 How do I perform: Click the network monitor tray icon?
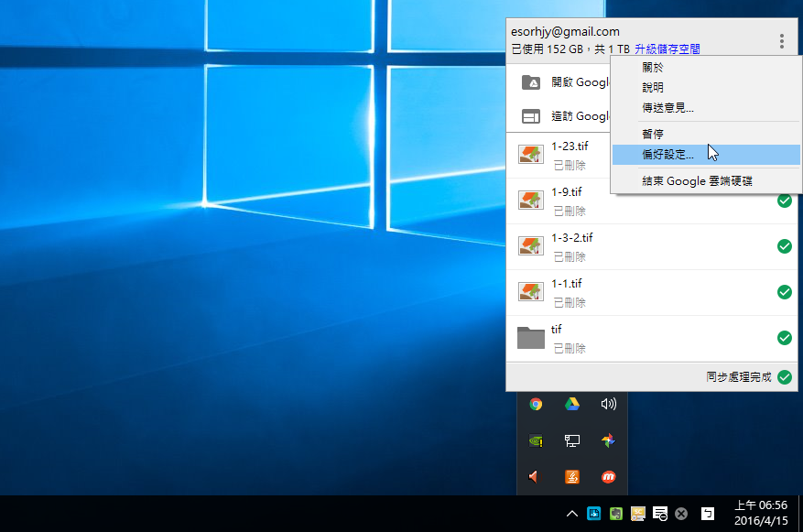point(572,440)
